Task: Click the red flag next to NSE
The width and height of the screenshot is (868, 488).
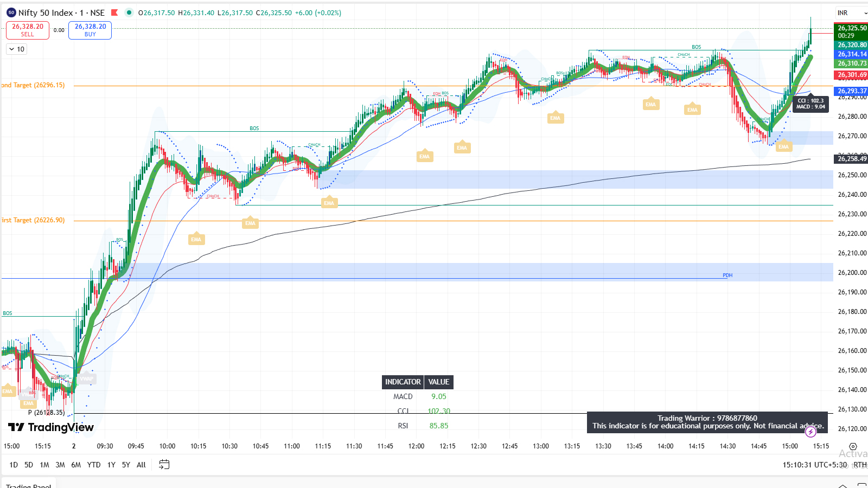Action: (x=114, y=12)
